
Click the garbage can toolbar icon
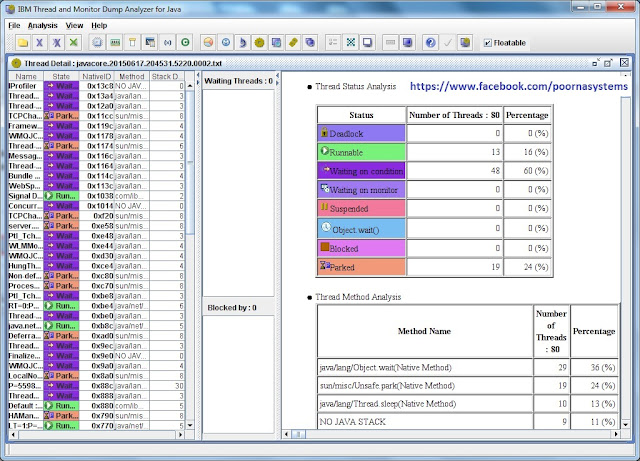[132, 42]
